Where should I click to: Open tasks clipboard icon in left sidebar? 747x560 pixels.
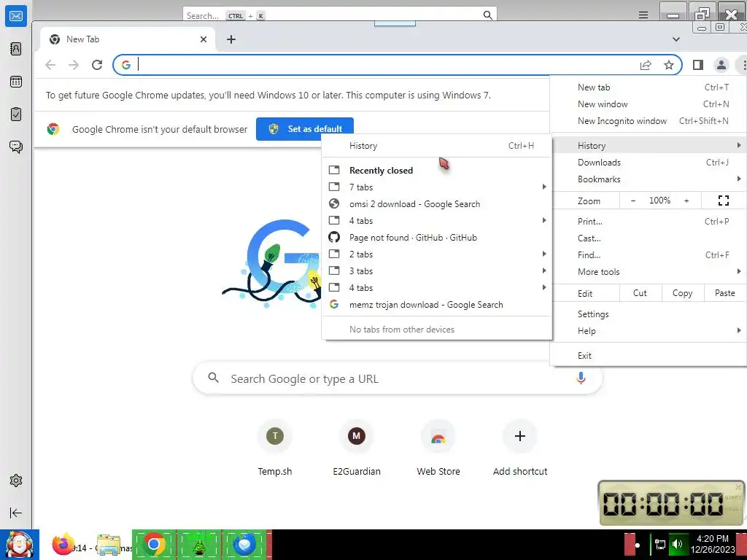tap(16, 114)
